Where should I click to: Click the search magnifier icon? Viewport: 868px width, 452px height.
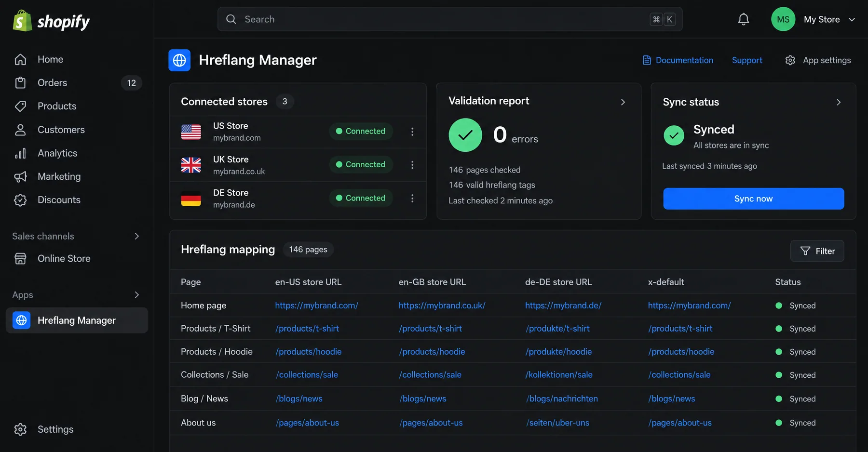[x=231, y=19]
